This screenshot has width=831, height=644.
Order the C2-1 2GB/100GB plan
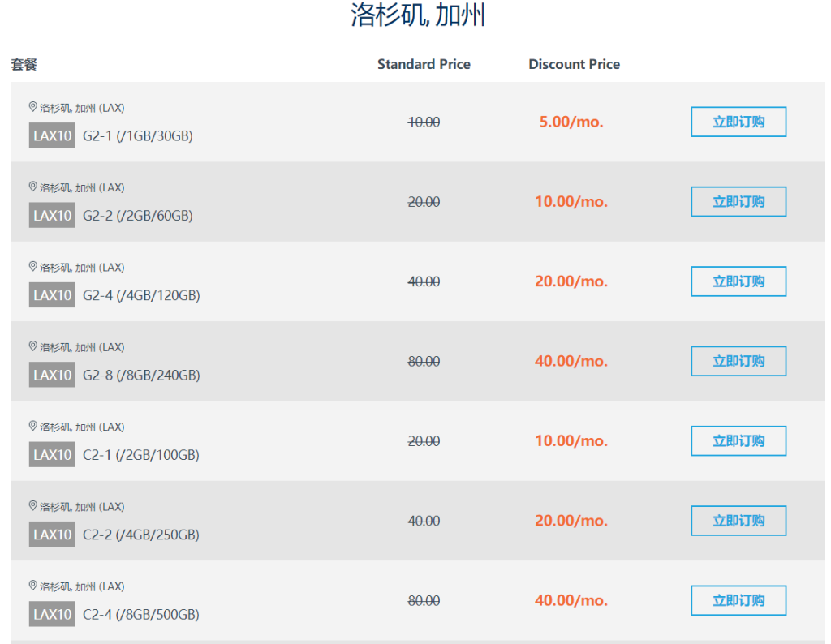[738, 440]
